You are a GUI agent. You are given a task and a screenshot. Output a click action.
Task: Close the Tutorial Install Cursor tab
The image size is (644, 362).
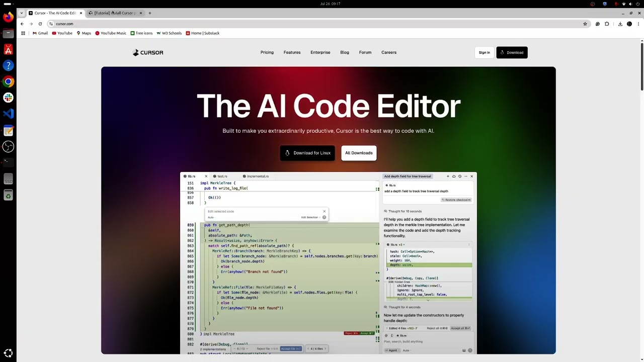tap(140, 13)
